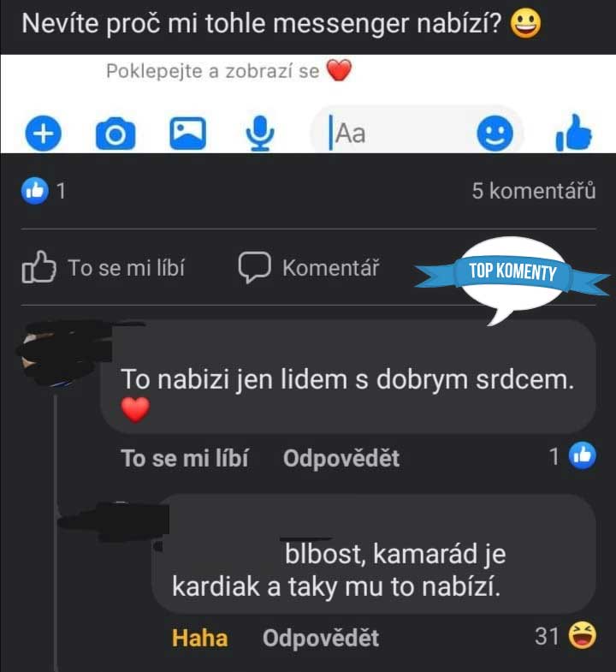This screenshot has width=616, height=672.
Task: Open the image gallery icon
Action: tap(187, 134)
